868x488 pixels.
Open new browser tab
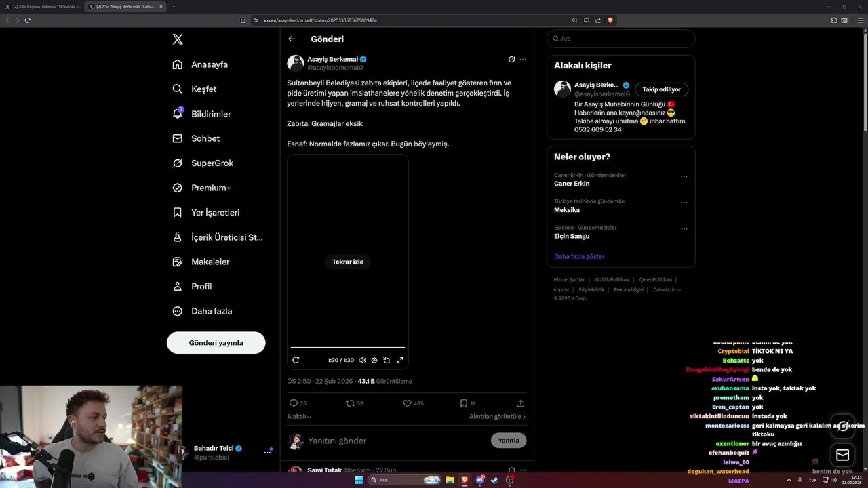click(x=173, y=6)
